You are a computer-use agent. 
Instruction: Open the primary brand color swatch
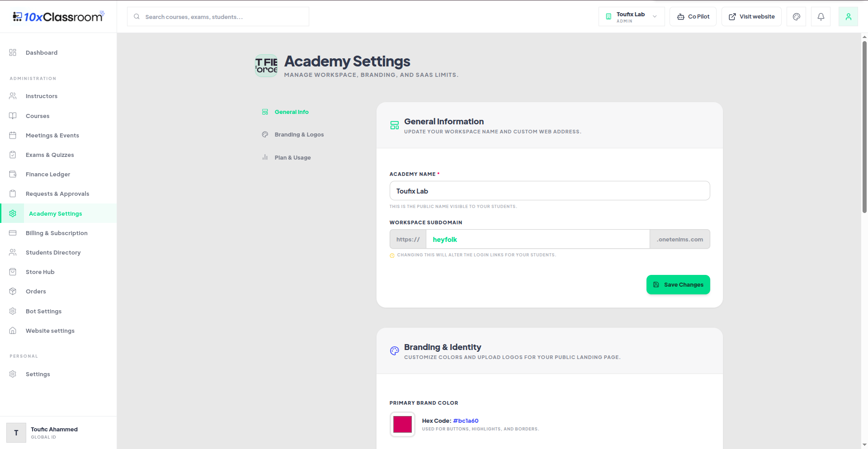[x=402, y=425]
